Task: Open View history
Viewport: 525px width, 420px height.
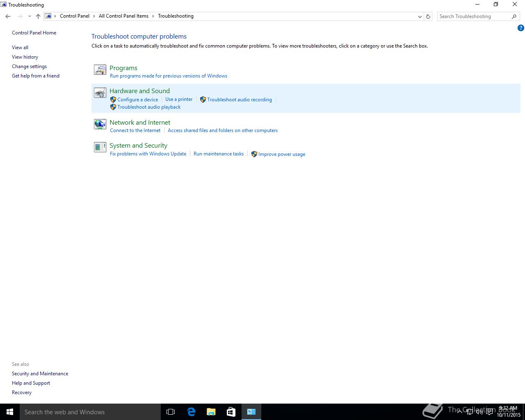Action: 25,57
